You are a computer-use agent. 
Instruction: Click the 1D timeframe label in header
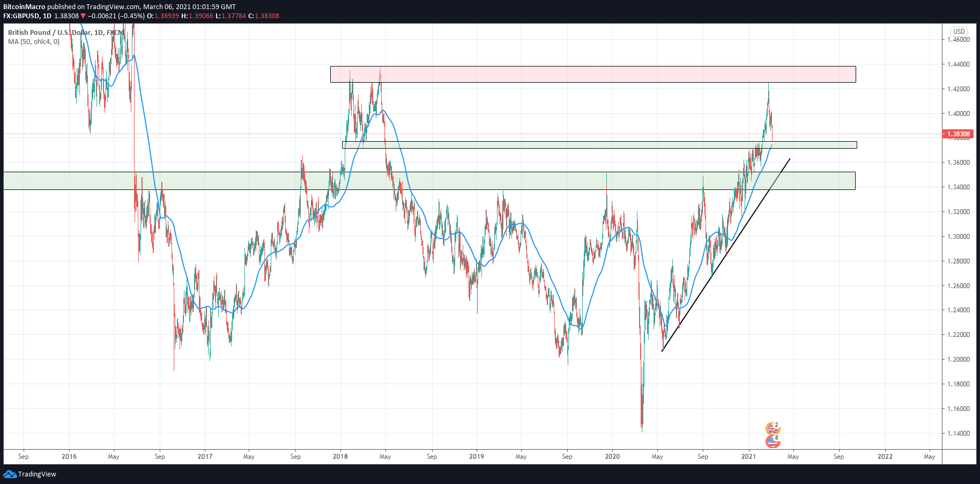click(47, 16)
